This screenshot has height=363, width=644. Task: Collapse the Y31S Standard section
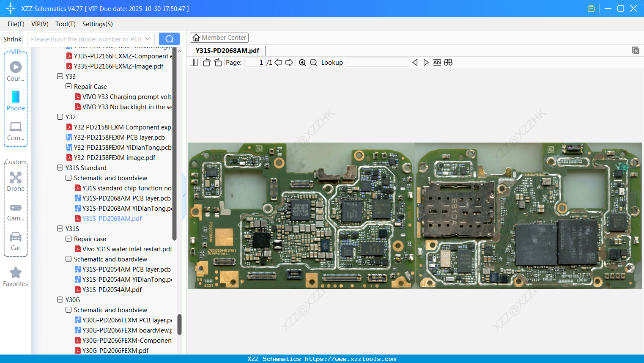pos(60,168)
